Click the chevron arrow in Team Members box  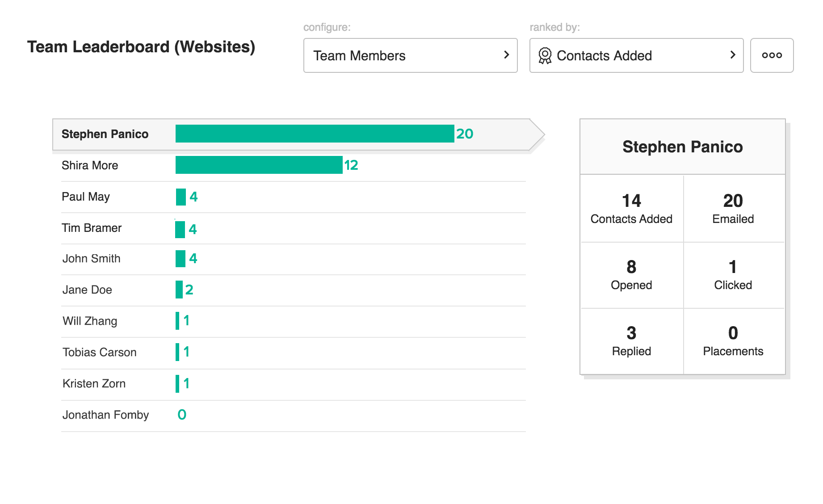point(506,55)
